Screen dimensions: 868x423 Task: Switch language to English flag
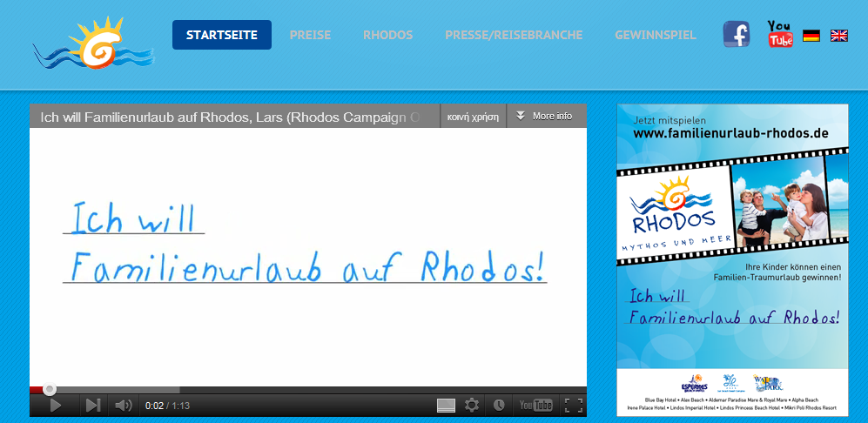point(839,36)
